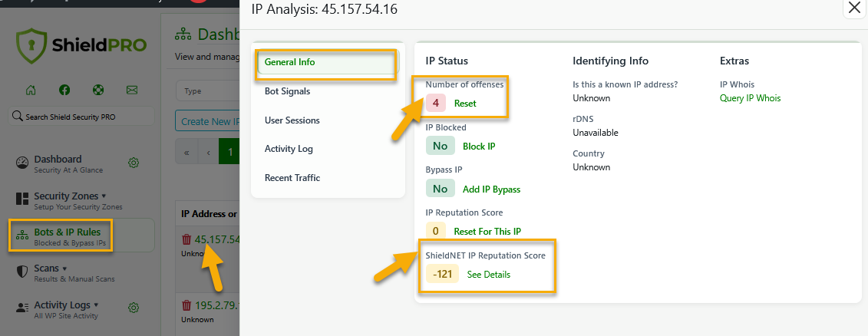Click the -121 ShieldNET score badge
The width and height of the screenshot is (868, 336).
click(x=442, y=274)
